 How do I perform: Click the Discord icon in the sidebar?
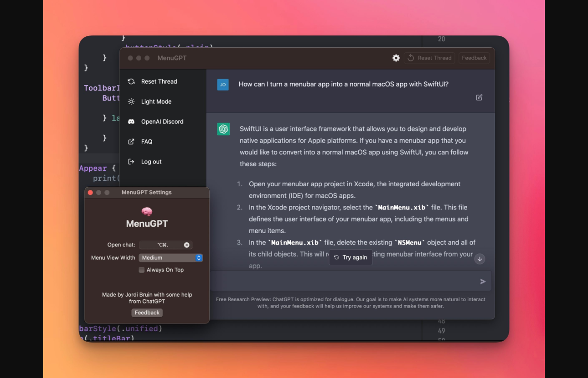[131, 122]
